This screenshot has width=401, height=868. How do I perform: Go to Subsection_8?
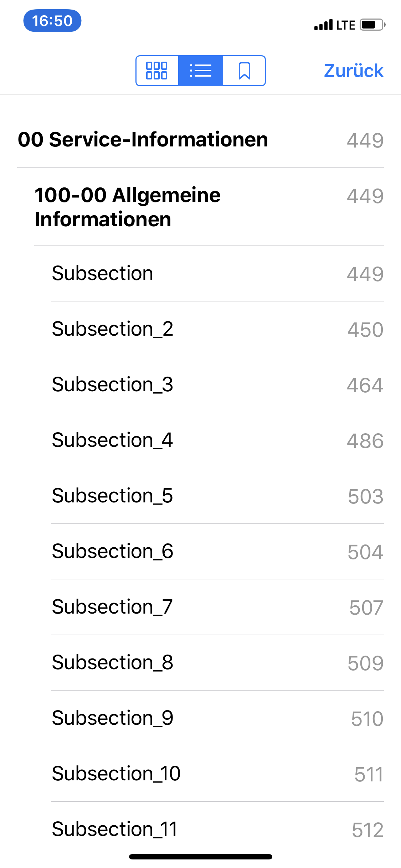point(113,662)
